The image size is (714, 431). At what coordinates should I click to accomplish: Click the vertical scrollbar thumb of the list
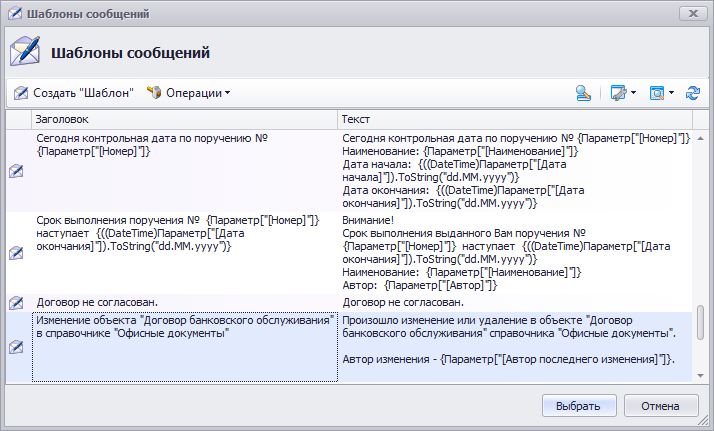click(x=700, y=323)
